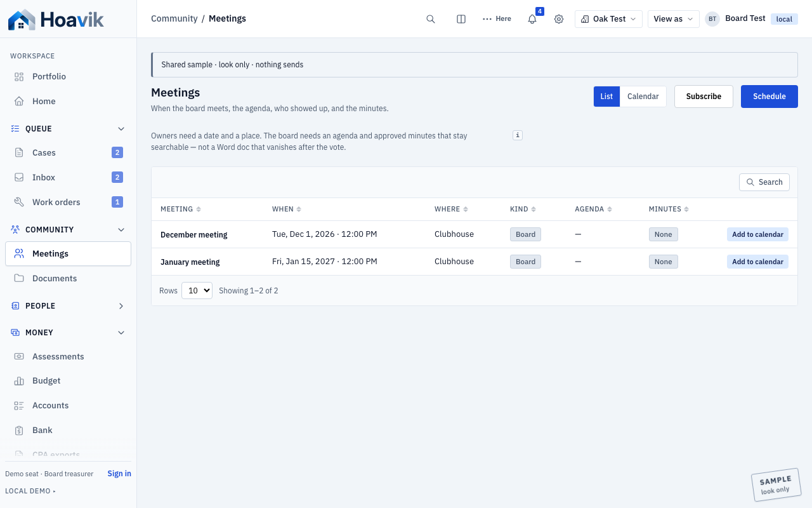The image size is (812, 508).
Task: Open Documents in the sidebar
Action: pyautogui.click(x=68, y=279)
